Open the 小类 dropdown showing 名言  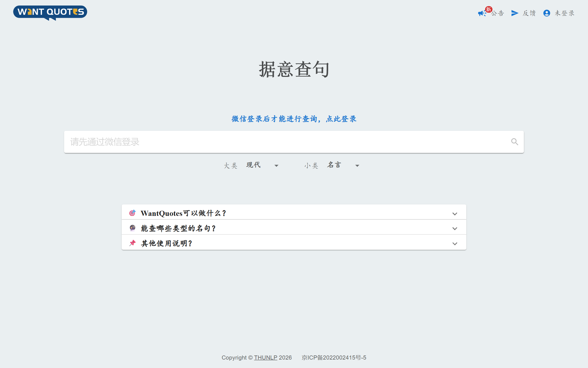(343, 165)
